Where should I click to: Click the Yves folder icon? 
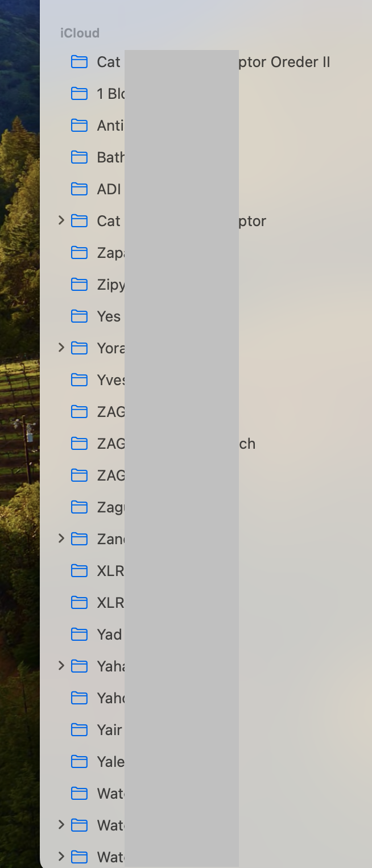(x=78, y=380)
